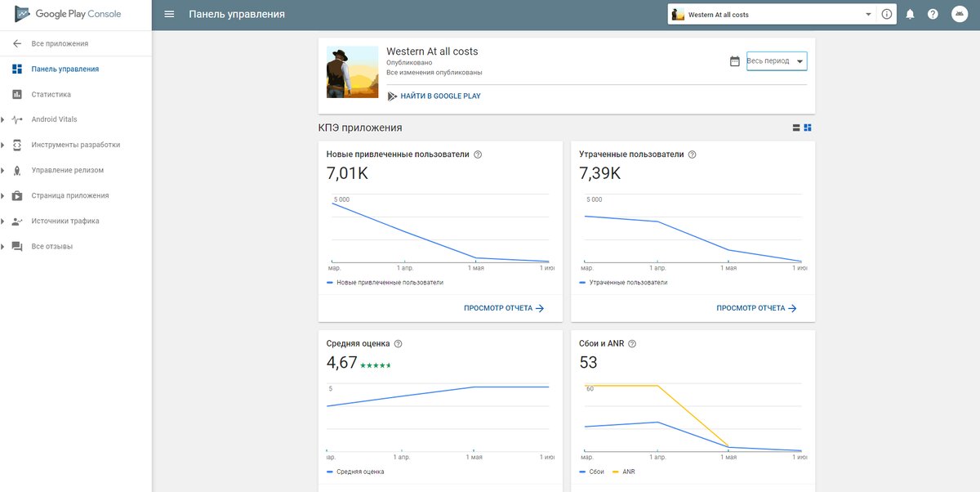Open the account avatar menu
The height and width of the screenshot is (492, 980).
[959, 15]
